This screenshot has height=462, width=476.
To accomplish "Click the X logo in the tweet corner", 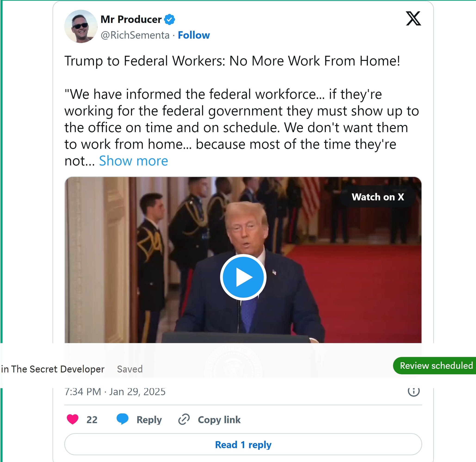I will coord(413,19).
